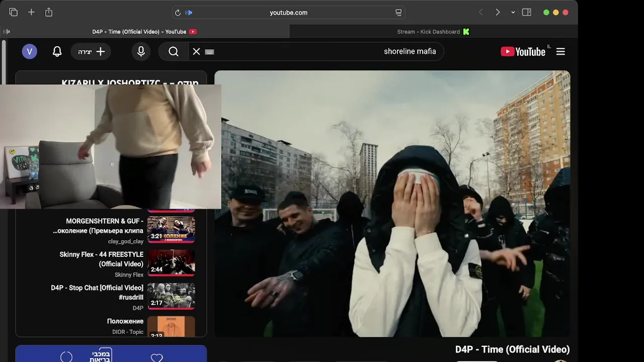Screen dimensions: 644x362
Task: Open the Положение album art thumbnail
Action: (x=171, y=326)
